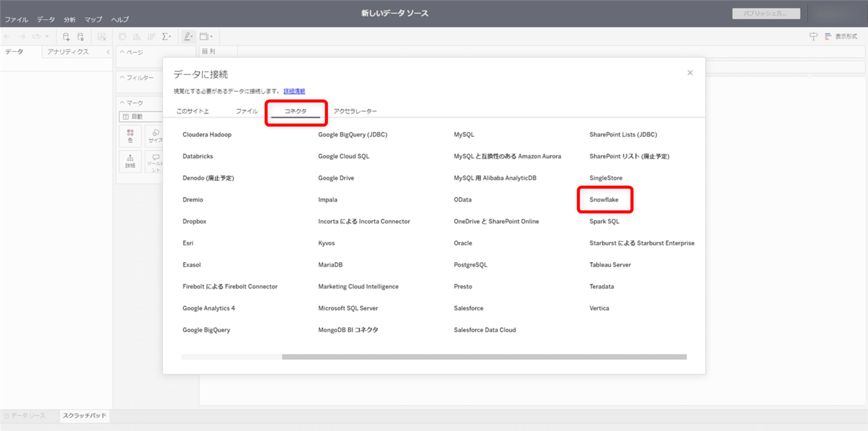Choose the MongoDB BI コネクタ entry
868x431 pixels.
click(348, 330)
